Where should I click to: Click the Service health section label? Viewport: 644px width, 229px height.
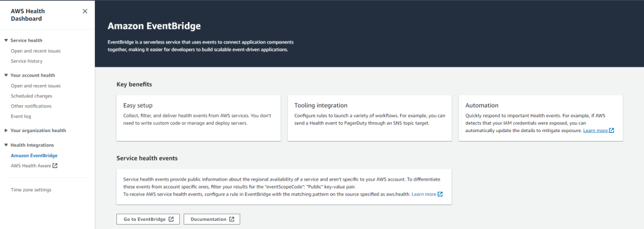(x=26, y=40)
